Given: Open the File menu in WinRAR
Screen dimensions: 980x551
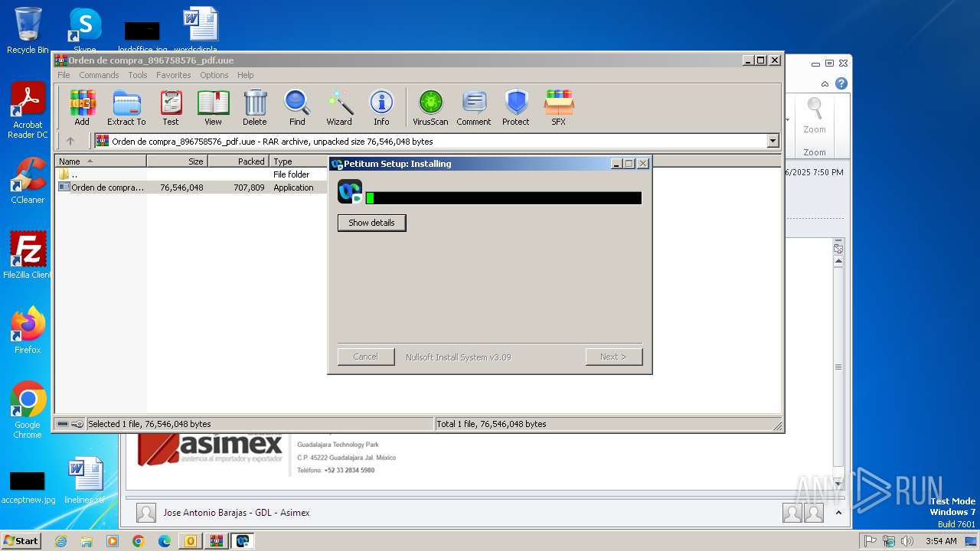Looking at the screenshot, I should [64, 75].
